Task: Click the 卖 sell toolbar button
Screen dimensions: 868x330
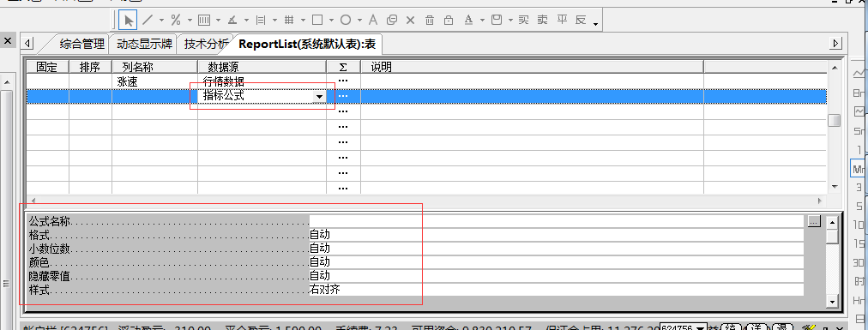Action: (542, 21)
